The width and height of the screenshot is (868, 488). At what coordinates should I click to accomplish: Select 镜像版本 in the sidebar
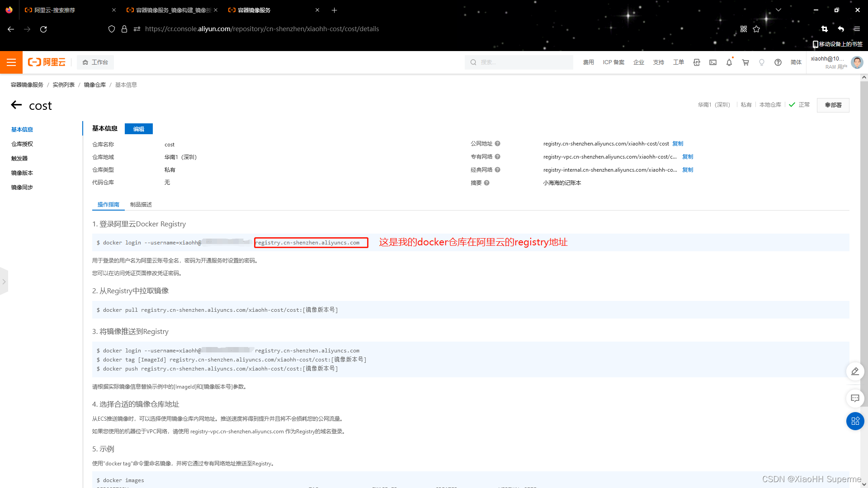click(x=22, y=173)
